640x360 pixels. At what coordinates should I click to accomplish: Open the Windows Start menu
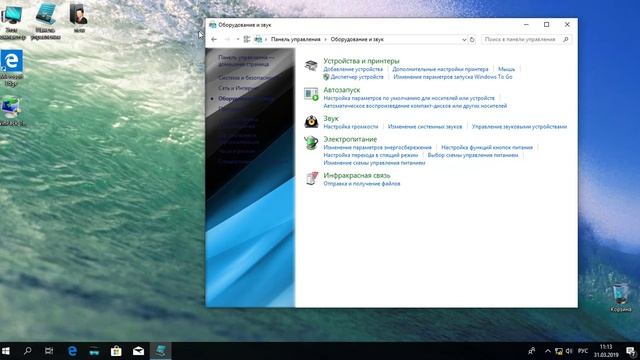tap(6, 351)
